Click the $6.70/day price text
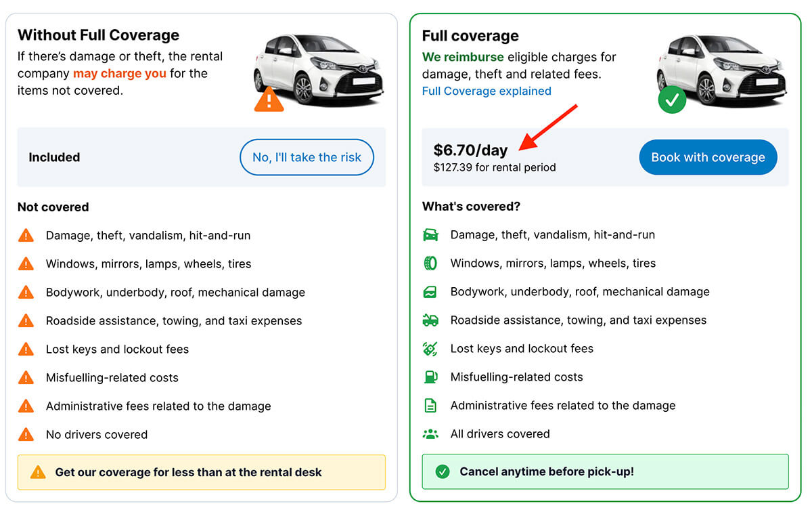This screenshot has width=812, height=510. (x=470, y=150)
